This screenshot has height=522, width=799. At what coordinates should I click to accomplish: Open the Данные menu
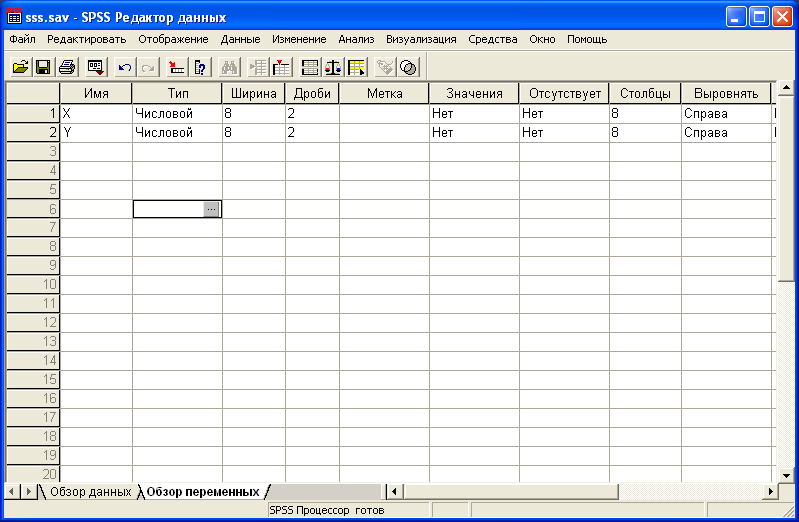241,39
